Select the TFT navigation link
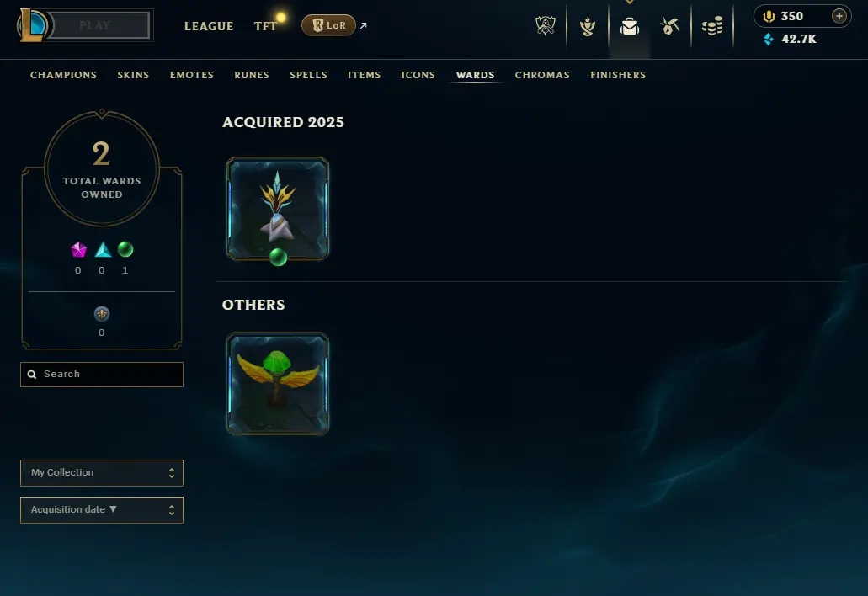868x596 pixels. (265, 26)
